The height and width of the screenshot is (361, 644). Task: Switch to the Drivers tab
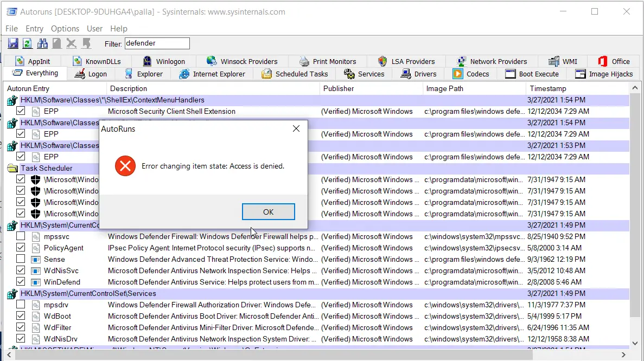click(418, 74)
